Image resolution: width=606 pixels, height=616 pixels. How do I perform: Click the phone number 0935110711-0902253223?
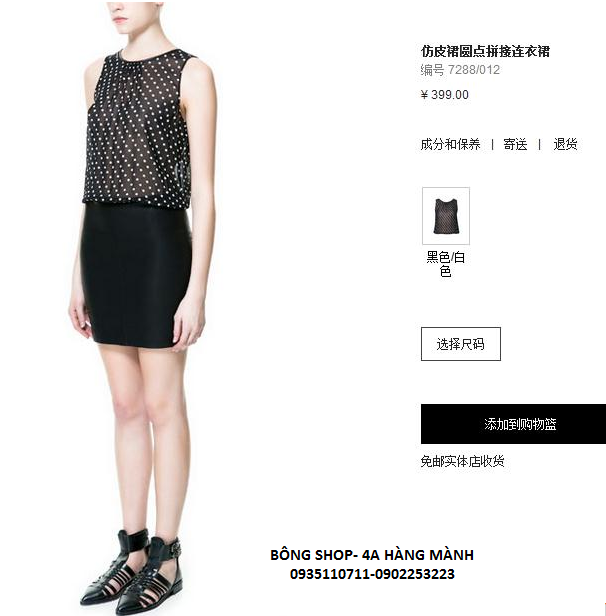point(372,574)
